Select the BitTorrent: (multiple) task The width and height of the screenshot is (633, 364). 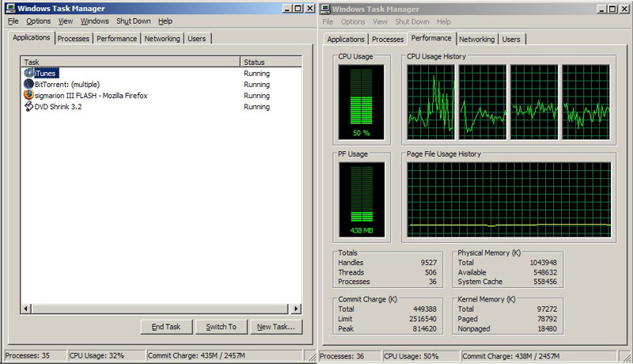tap(161, 85)
